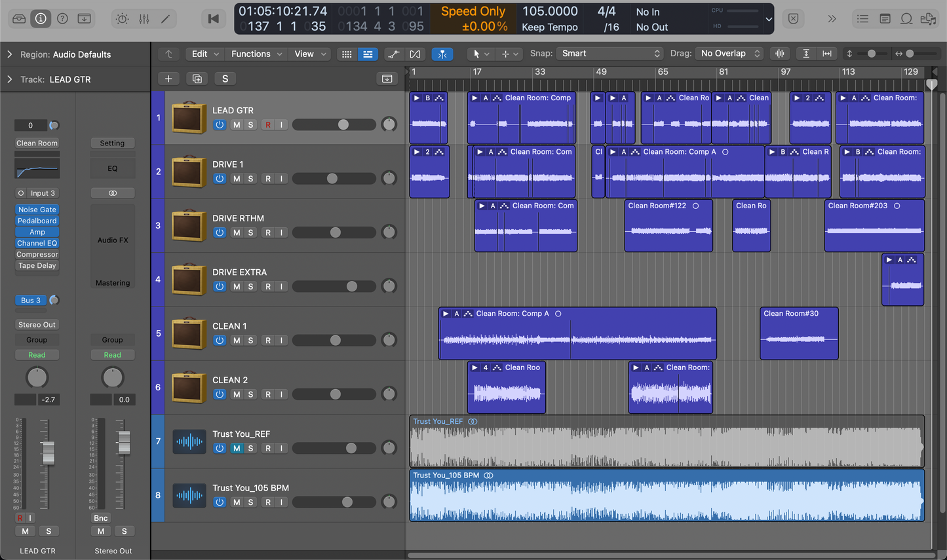Solo the CLEAN 1 track
The width and height of the screenshot is (947, 560).
[x=250, y=341]
